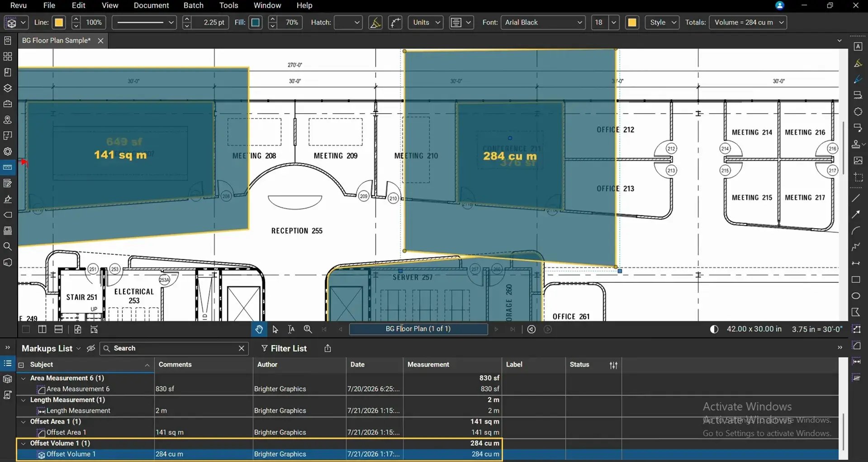
Task: Open the Thumbnails panel icon
Action: coord(8,57)
